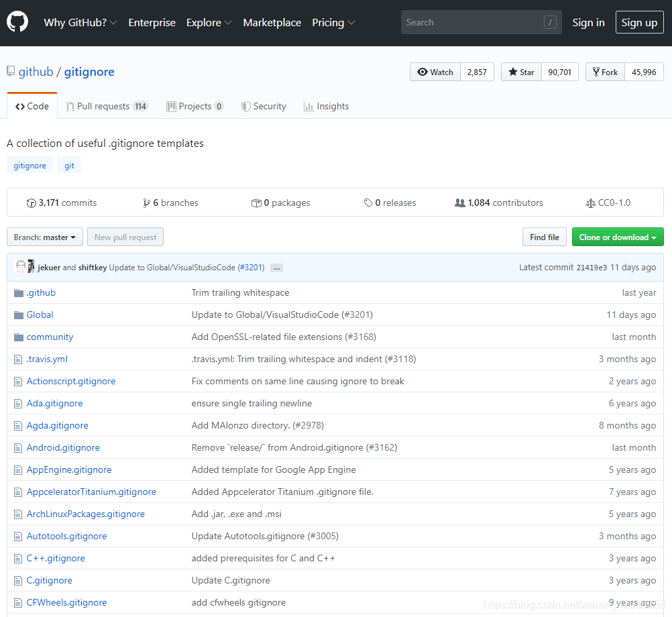Click the file icon for ArchLinuxPackages.gitignore

coord(18,514)
